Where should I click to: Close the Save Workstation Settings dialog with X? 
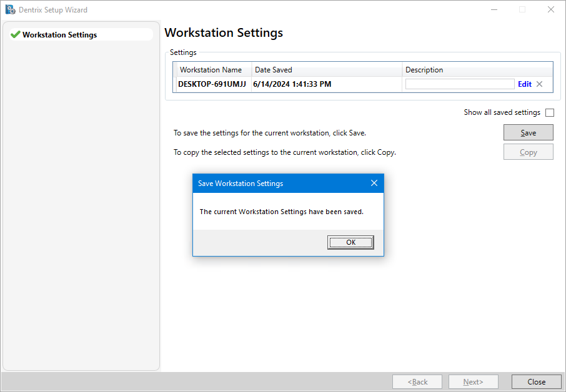pyautogui.click(x=374, y=184)
